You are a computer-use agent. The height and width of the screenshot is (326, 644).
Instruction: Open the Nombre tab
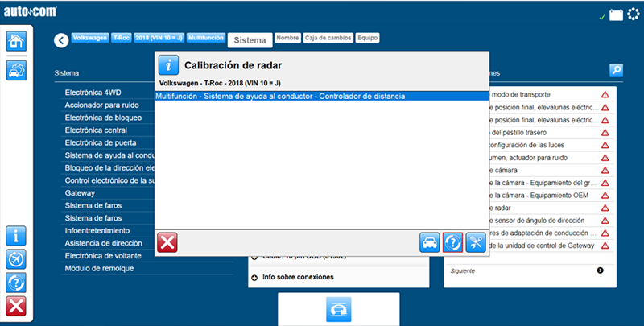coord(287,38)
